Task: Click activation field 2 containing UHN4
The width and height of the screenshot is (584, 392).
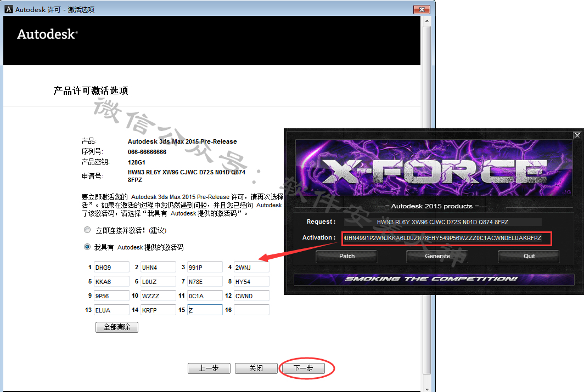Action: [x=158, y=268]
